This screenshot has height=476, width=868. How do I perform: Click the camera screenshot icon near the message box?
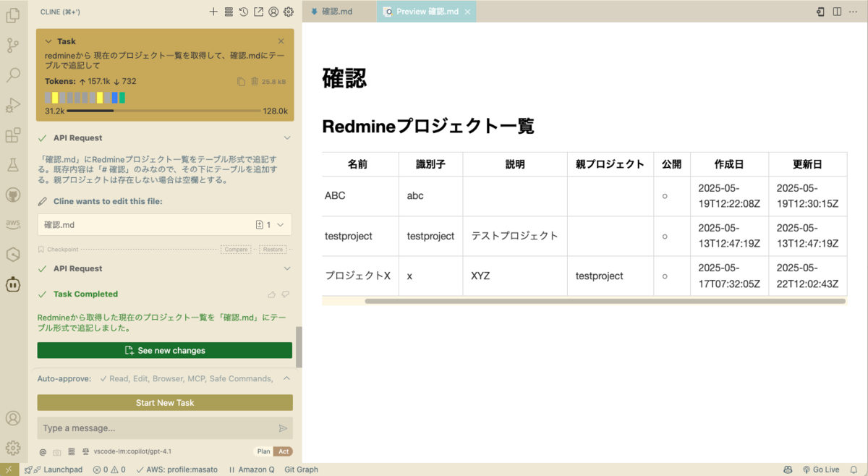tap(56, 451)
